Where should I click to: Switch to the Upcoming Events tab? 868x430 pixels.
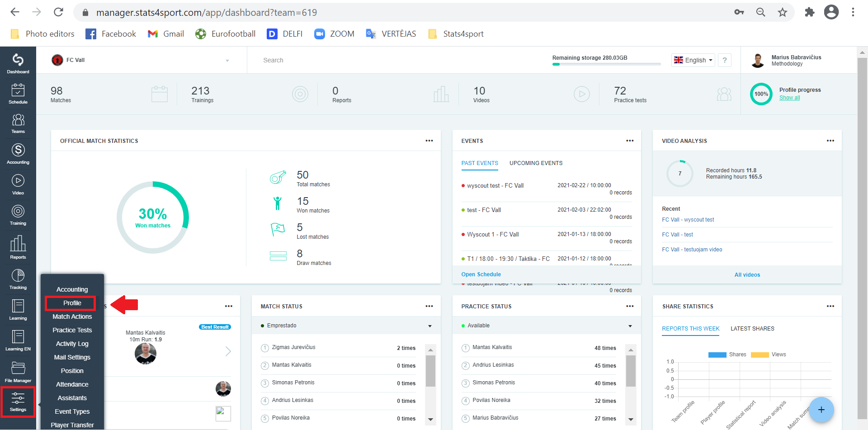pos(536,163)
